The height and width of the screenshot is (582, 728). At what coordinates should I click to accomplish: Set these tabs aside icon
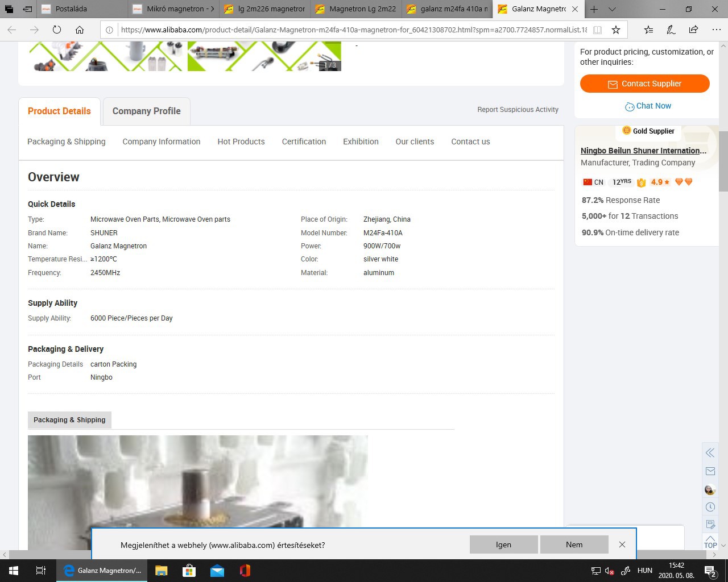tap(27, 9)
